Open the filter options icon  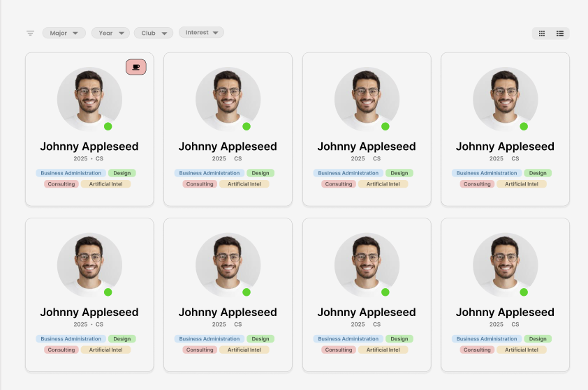coord(30,33)
